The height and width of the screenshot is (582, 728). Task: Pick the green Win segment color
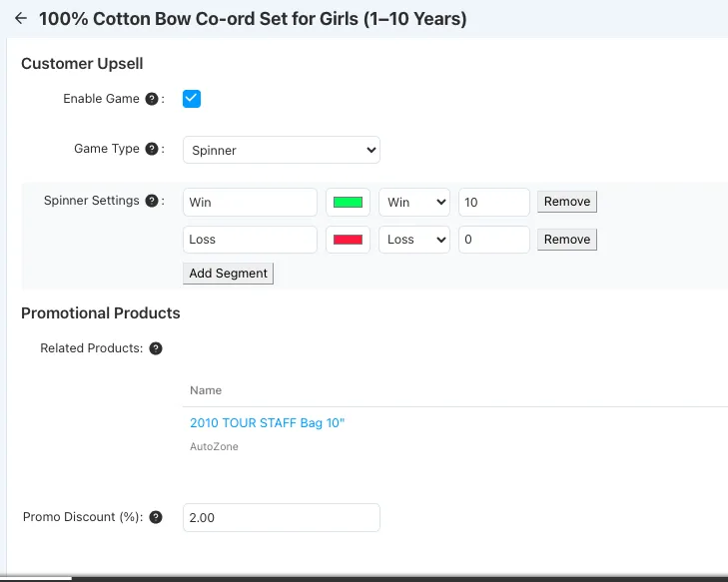348,203
